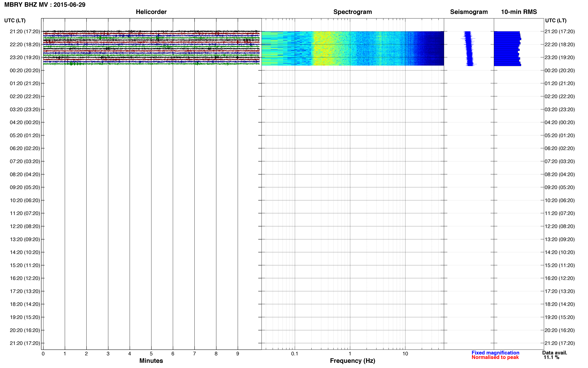
Task: Click the Minutes axis title
Action: (151, 361)
